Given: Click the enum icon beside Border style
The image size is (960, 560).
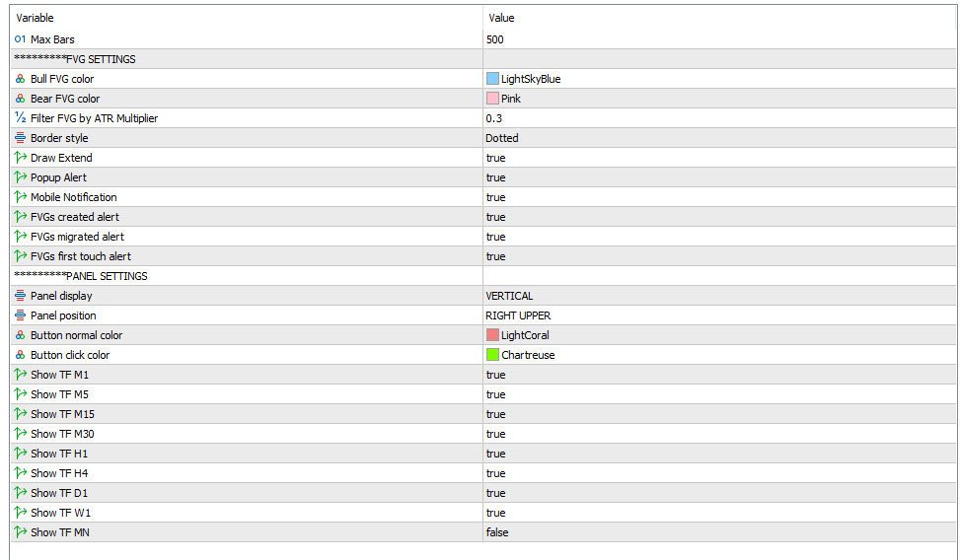Looking at the screenshot, I should click(x=20, y=138).
